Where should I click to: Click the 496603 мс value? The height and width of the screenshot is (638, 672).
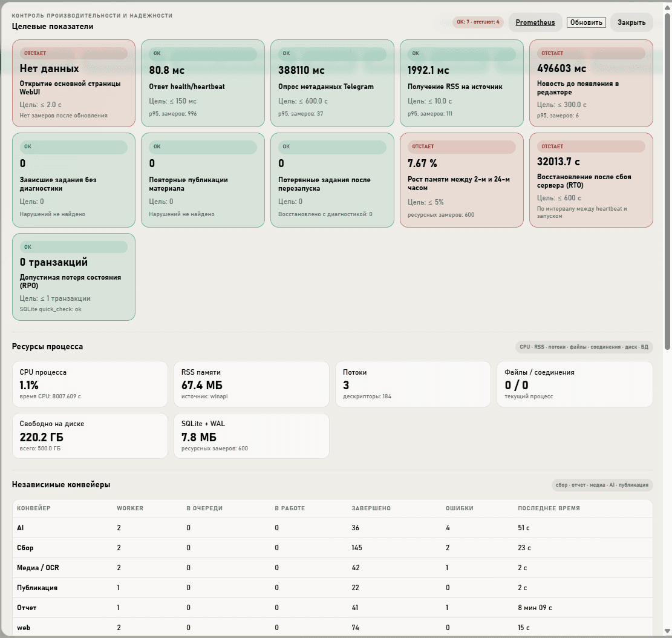561,68
